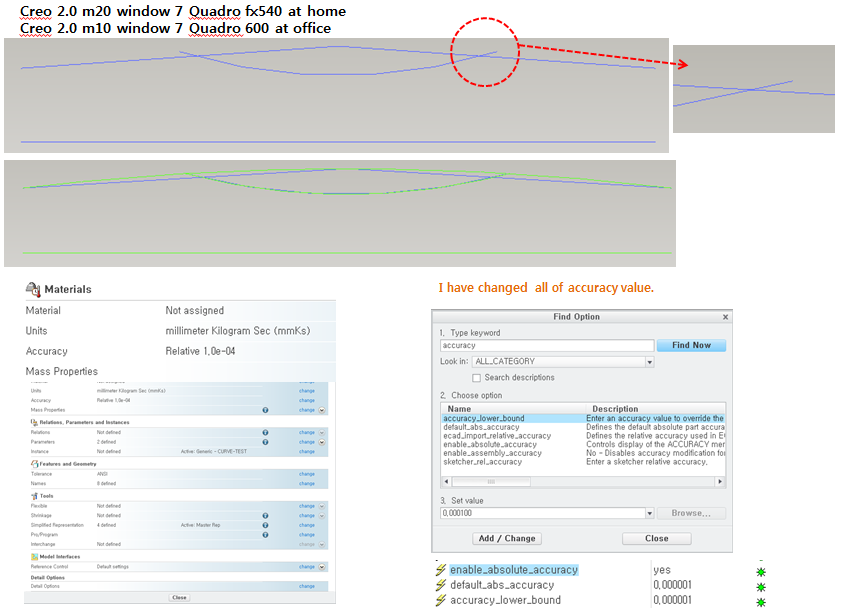The image size is (841, 613).
Task: Select enable_assembly_accuracy option
Action: (492, 453)
